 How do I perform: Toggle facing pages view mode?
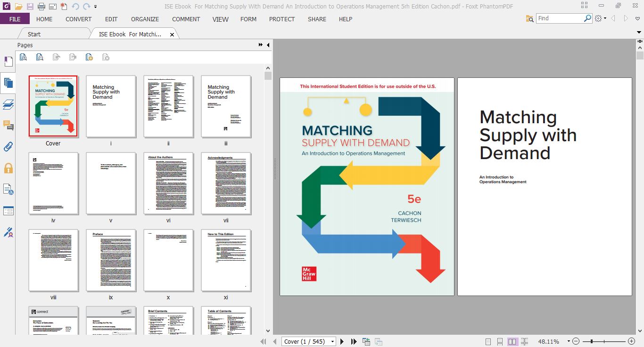[x=512, y=341]
